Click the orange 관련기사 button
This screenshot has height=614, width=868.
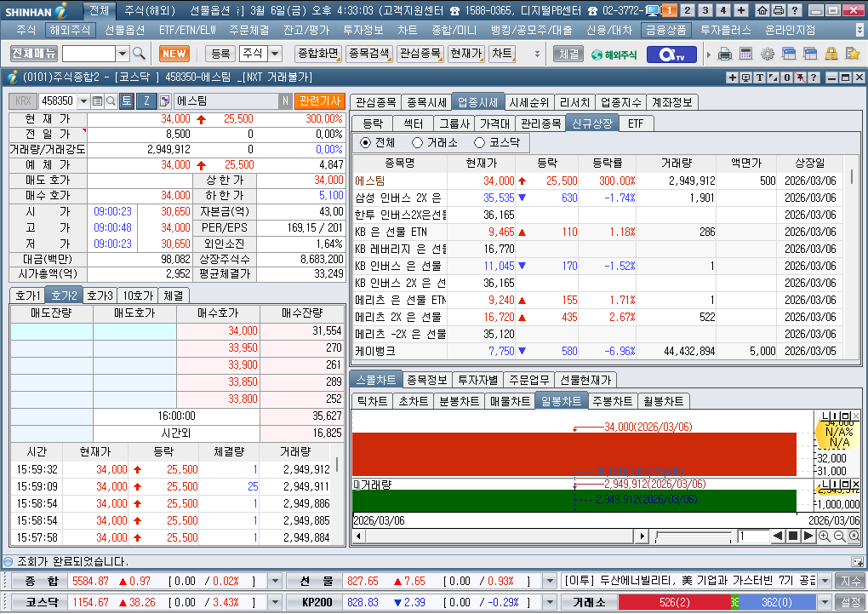pos(319,100)
